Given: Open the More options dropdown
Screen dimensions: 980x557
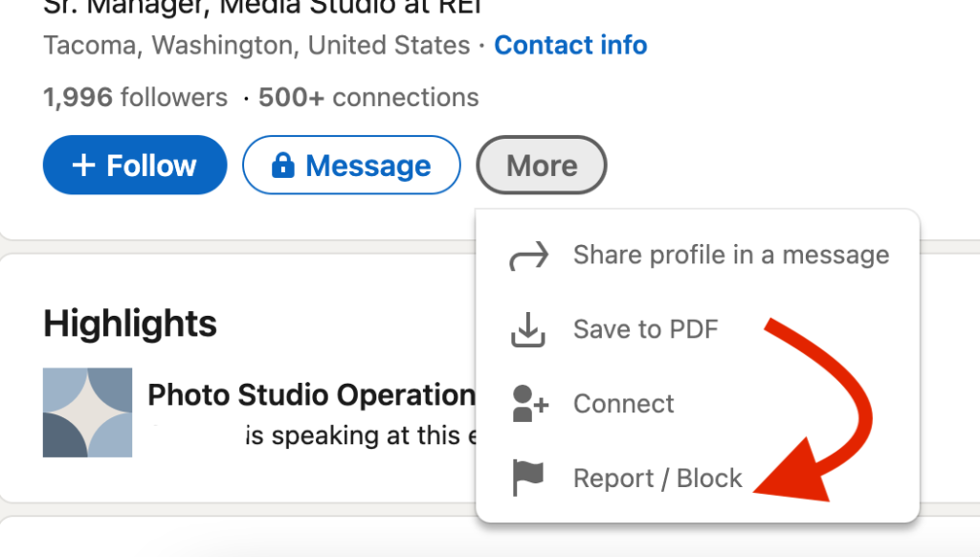Looking at the screenshot, I should point(541,165).
